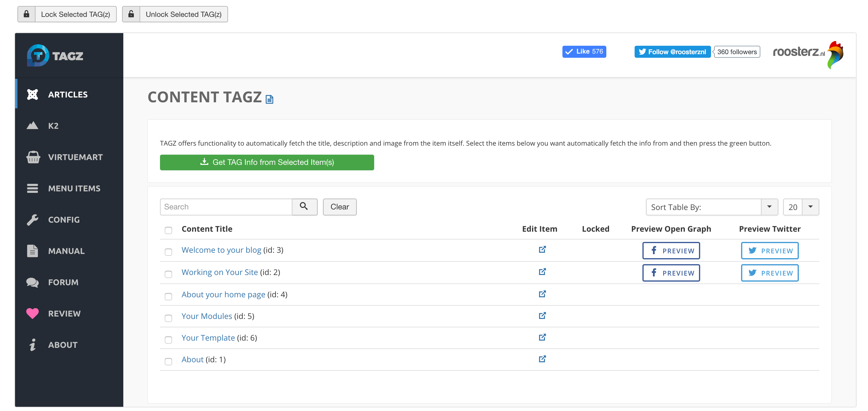Click Twitter Preview for Welcome to your blog
This screenshot has height=411, width=868.
point(769,251)
